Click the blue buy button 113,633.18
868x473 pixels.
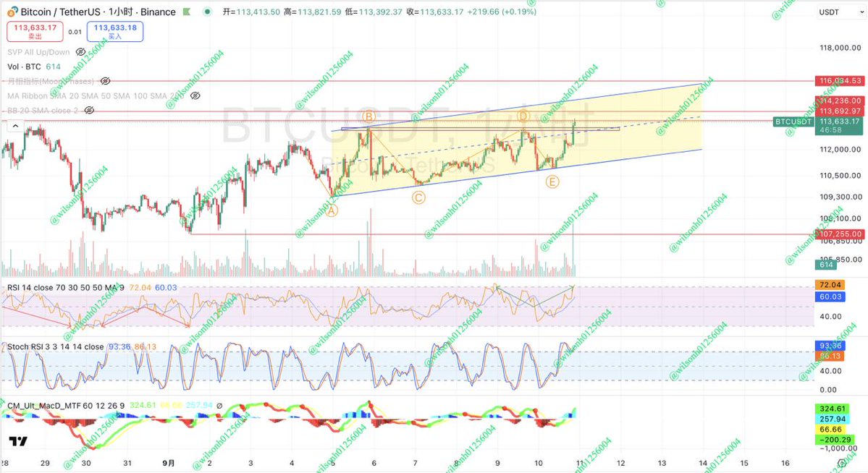coord(115,32)
